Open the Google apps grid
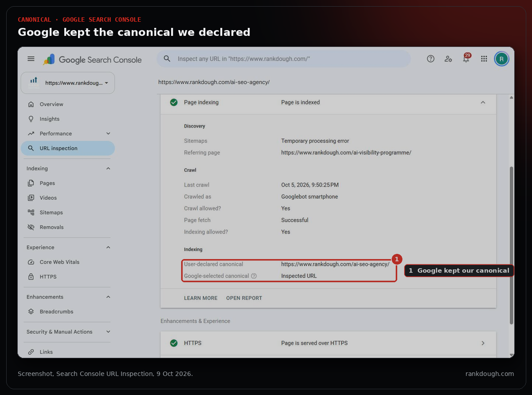Viewport: 532px width, 395px height. point(484,59)
